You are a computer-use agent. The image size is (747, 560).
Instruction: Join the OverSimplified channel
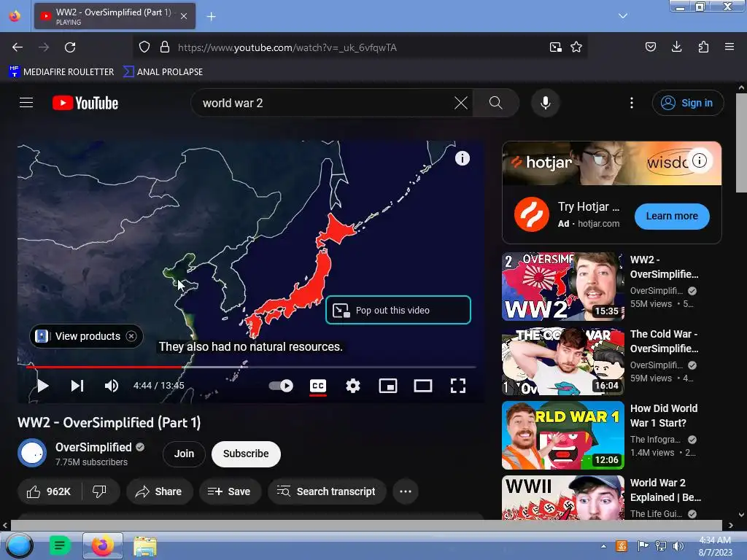pos(184,454)
